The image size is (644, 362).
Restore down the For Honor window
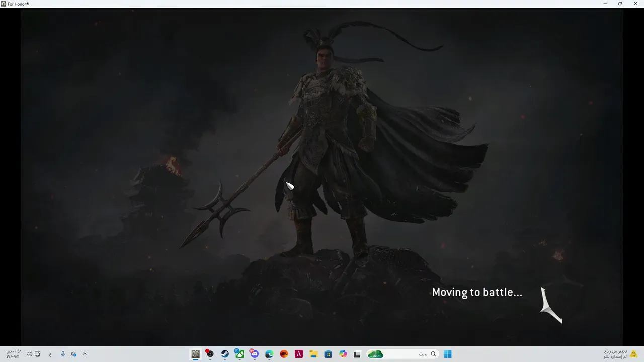tap(620, 4)
